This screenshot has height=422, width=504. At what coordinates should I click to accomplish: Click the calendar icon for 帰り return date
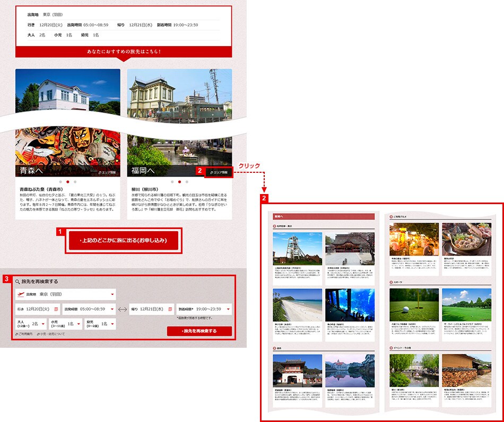(170, 309)
